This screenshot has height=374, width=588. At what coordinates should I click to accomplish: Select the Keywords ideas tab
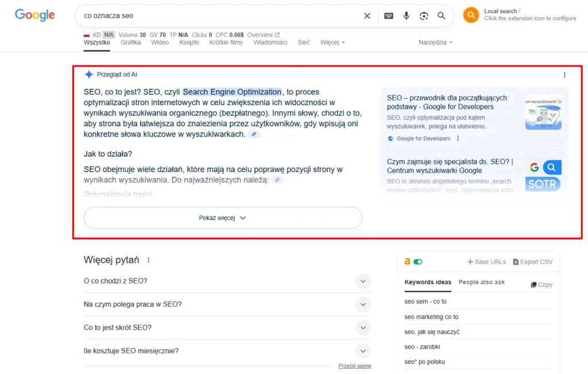(428, 282)
